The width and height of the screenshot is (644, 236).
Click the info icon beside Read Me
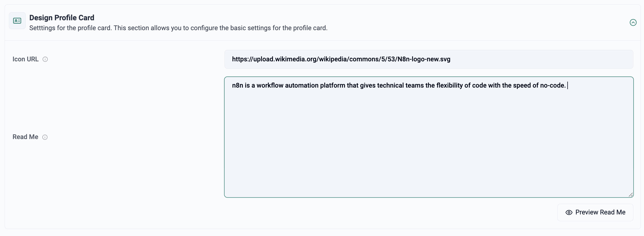[x=45, y=137]
